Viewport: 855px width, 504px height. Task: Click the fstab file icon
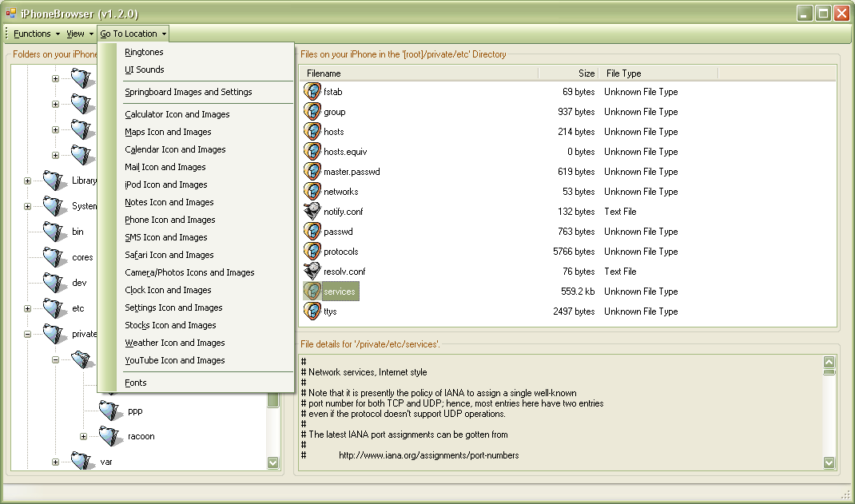(x=312, y=92)
